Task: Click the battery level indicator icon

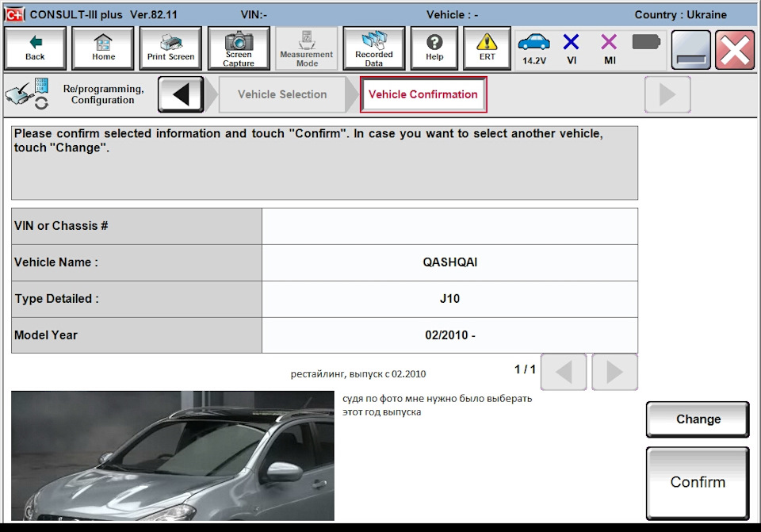Action: (646, 42)
